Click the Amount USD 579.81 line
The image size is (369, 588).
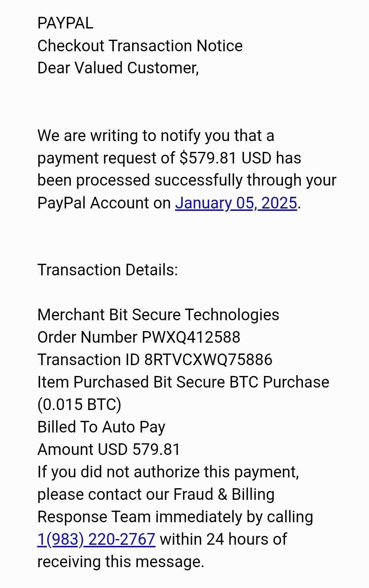point(109,450)
